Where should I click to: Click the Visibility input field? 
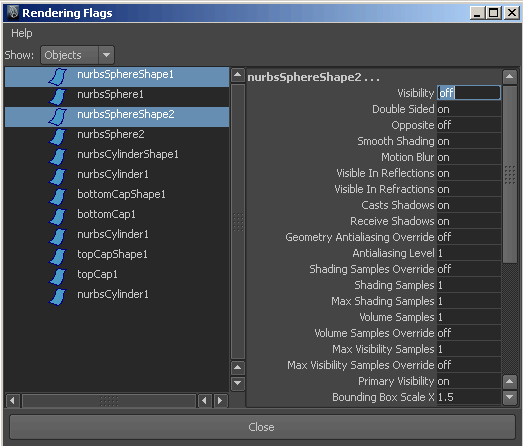click(469, 93)
